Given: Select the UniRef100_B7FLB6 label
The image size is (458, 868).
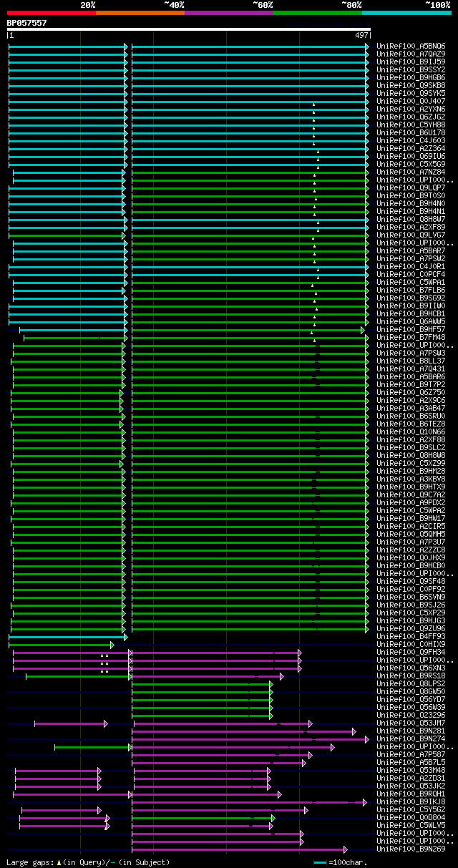Looking at the screenshot, I should [x=411, y=290].
